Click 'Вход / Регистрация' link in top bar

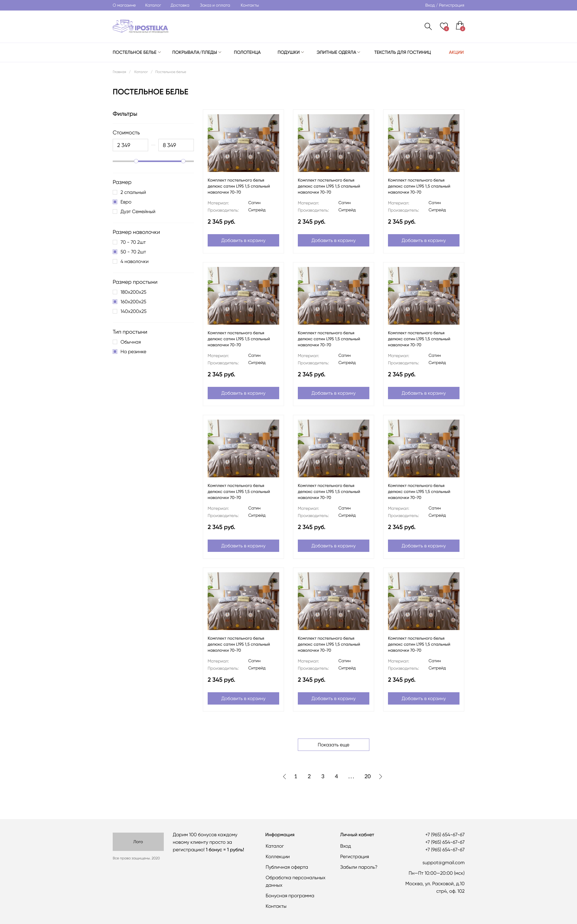(444, 5)
